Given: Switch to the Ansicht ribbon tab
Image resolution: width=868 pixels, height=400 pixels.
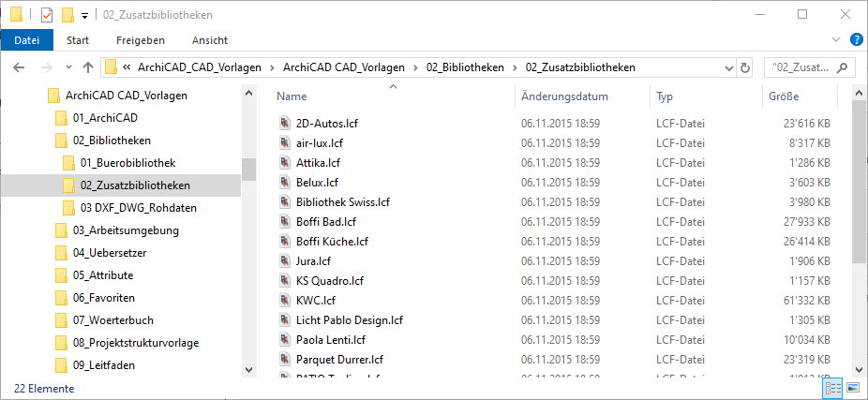Looking at the screenshot, I should [x=210, y=40].
